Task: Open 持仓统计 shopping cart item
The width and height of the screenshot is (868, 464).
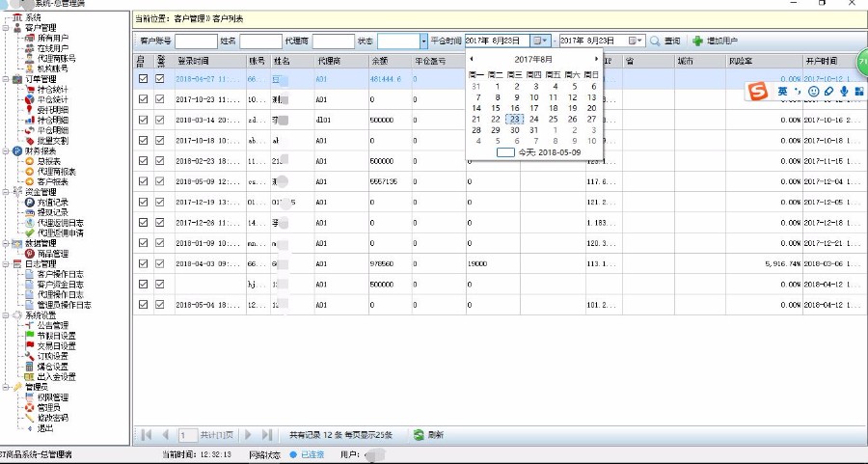Action: click(53, 89)
